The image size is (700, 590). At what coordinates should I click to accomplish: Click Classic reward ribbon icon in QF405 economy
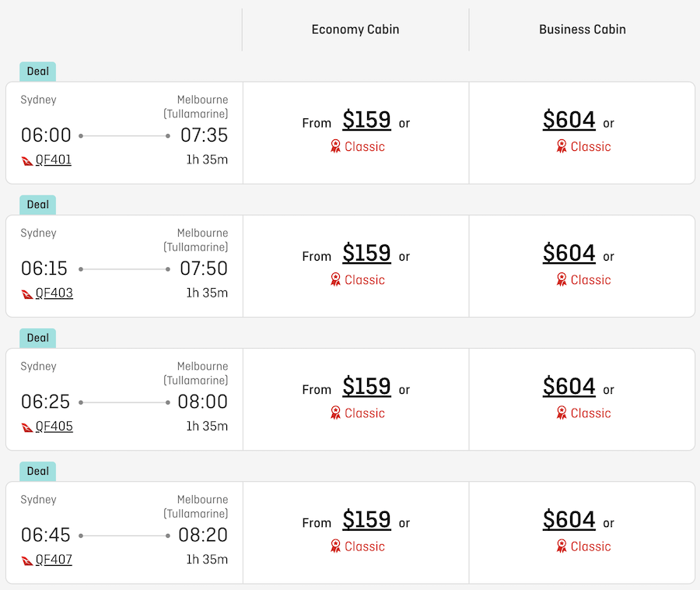pyautogui.click(x=335, y=413)
